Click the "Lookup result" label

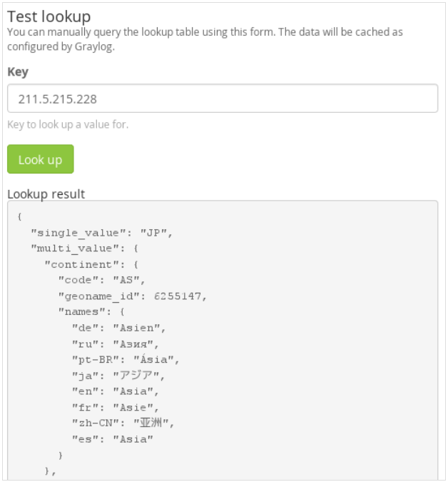tap(46, 194)
